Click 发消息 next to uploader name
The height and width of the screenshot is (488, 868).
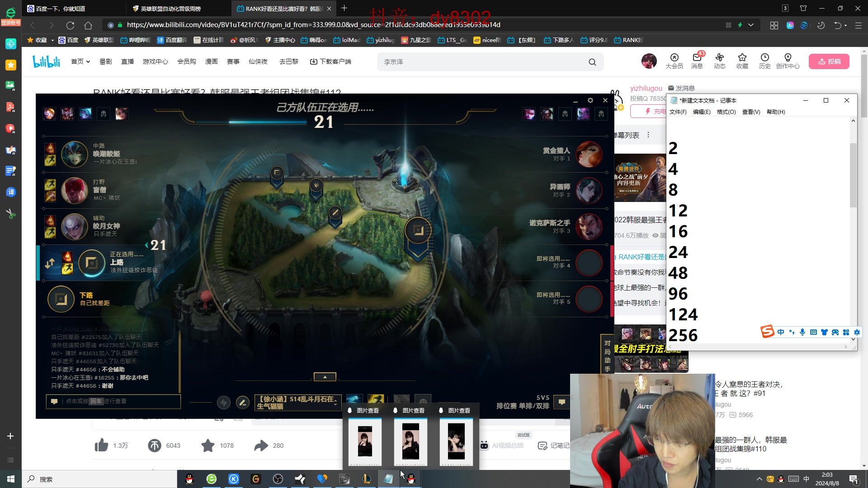[681, 88]
